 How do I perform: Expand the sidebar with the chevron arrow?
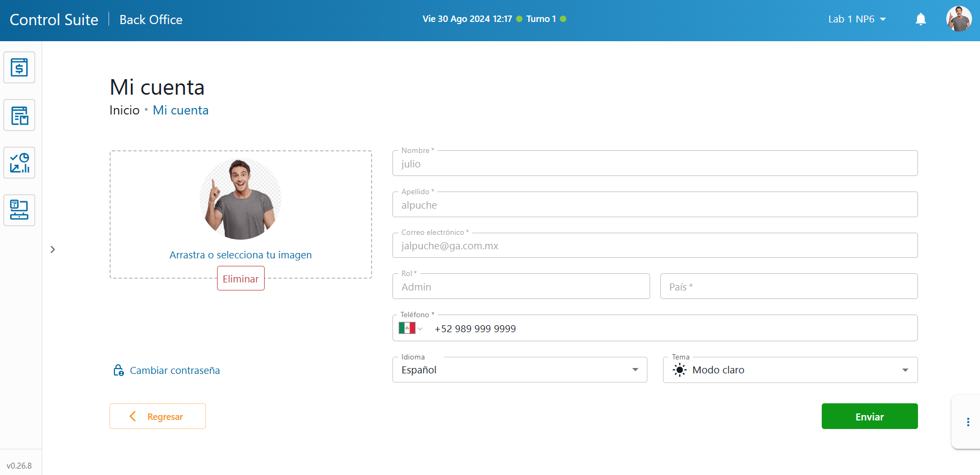[x=52, y=249]
